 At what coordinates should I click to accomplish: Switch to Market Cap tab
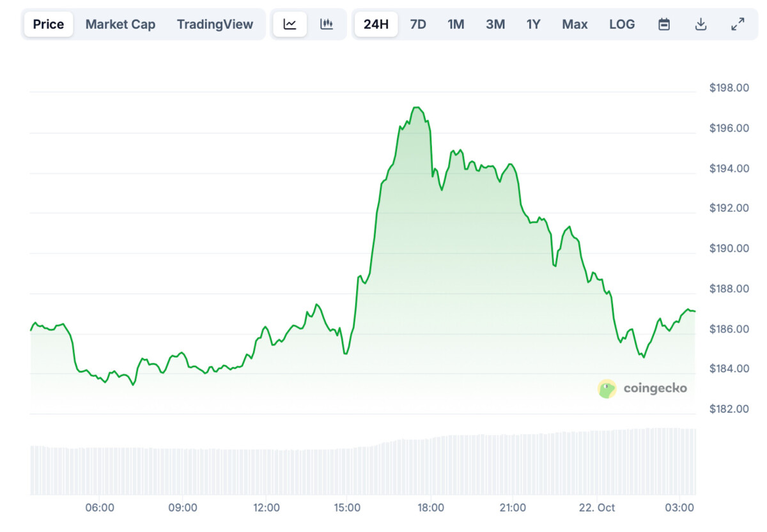120,24
